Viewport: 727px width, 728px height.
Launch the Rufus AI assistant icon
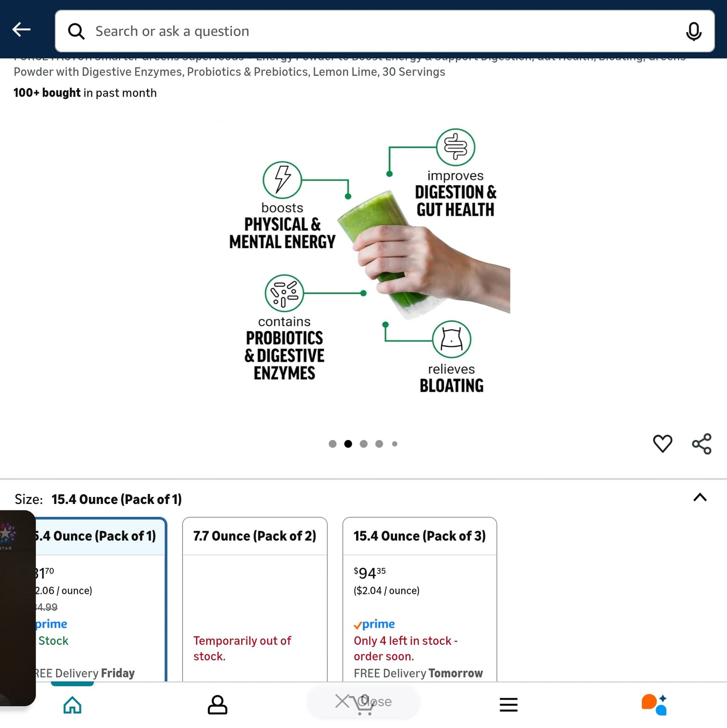click(x=654, y=705)
